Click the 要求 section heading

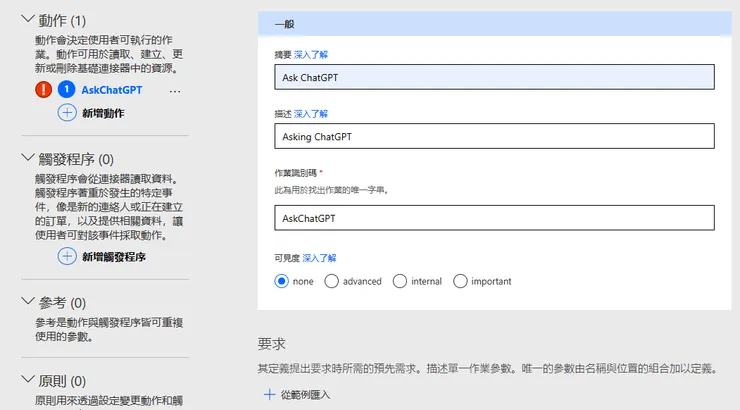[271, 344]
